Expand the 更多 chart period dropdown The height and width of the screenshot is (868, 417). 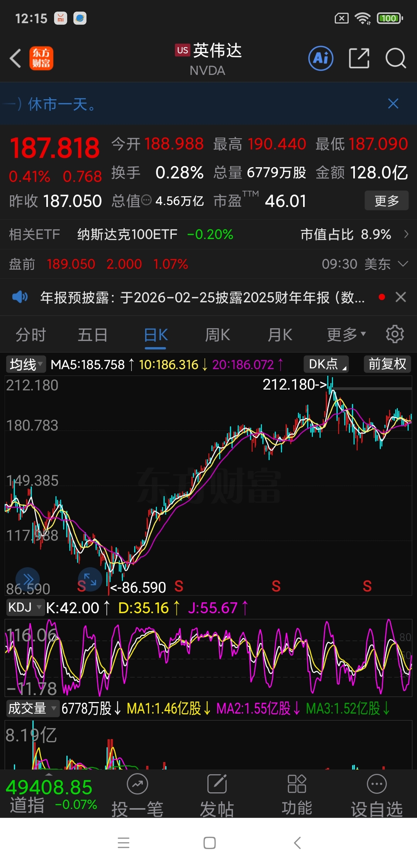click(346, 335)
